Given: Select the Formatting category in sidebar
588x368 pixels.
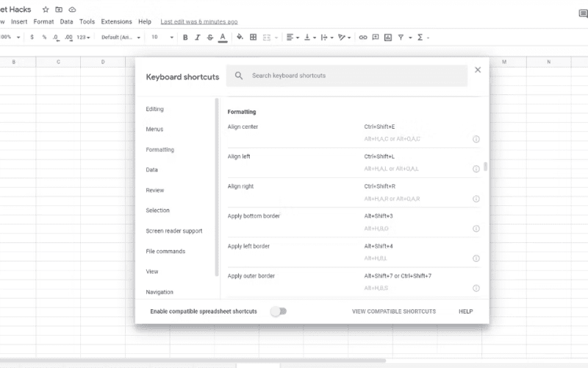Looking at the screenshot, I should (x=159, y=149).
